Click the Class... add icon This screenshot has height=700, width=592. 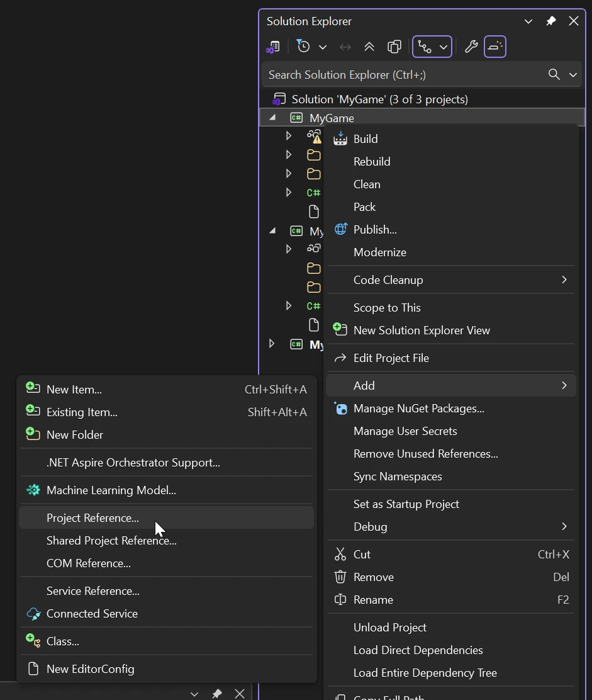point(33,640)
